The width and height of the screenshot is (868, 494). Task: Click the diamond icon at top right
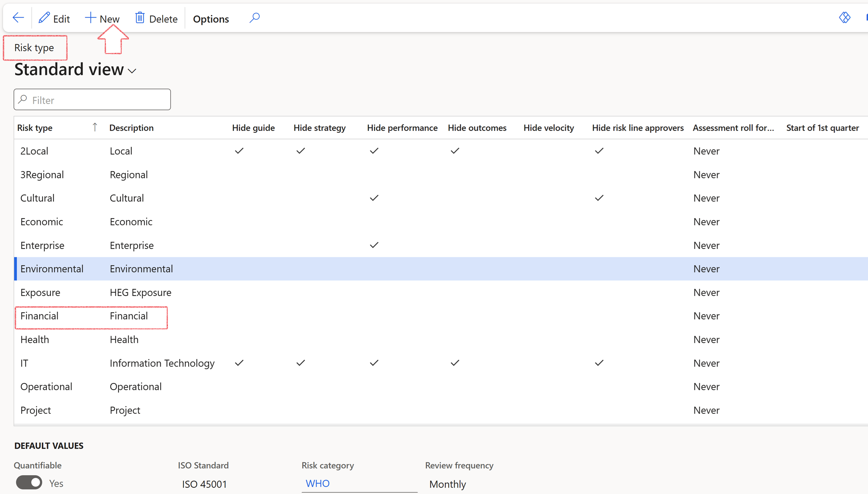coord(845,18)
